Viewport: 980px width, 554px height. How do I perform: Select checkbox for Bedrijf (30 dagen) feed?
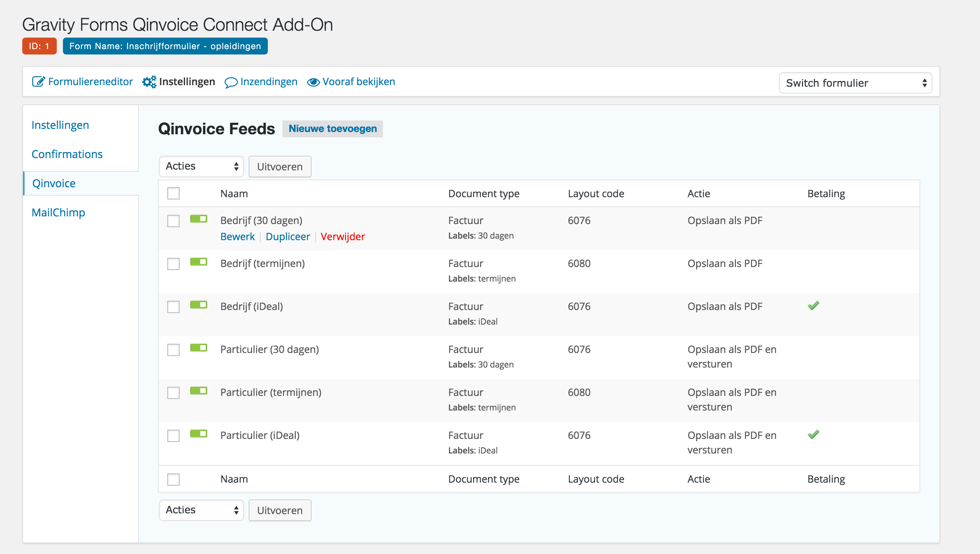[x=173, y=221]
